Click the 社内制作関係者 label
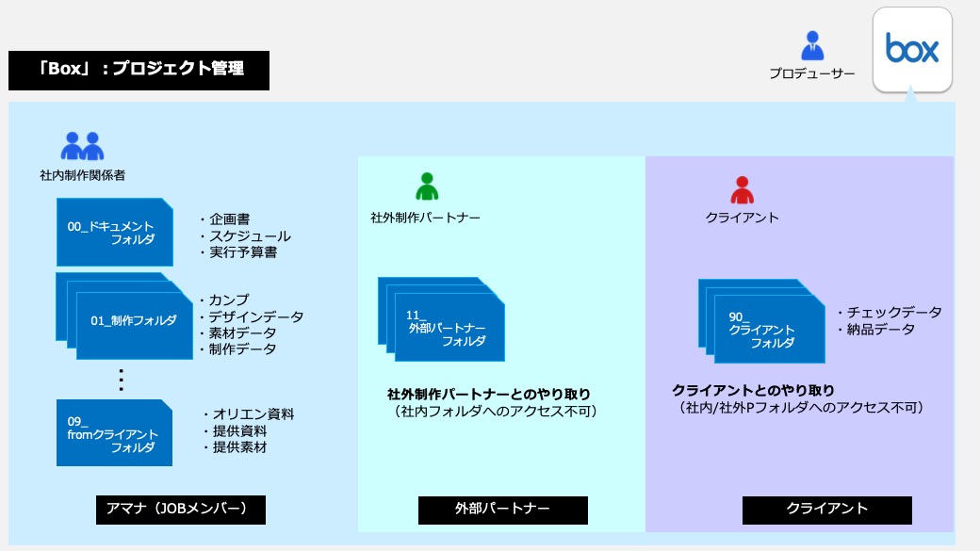The width and height of the screenshot is (980, 551). (x=83, y=175)
